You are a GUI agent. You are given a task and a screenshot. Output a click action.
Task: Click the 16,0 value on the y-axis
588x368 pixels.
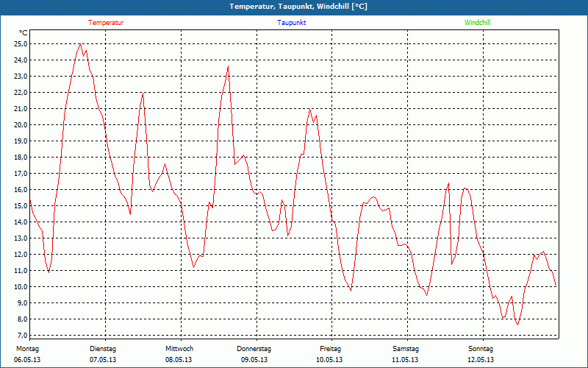21,190
